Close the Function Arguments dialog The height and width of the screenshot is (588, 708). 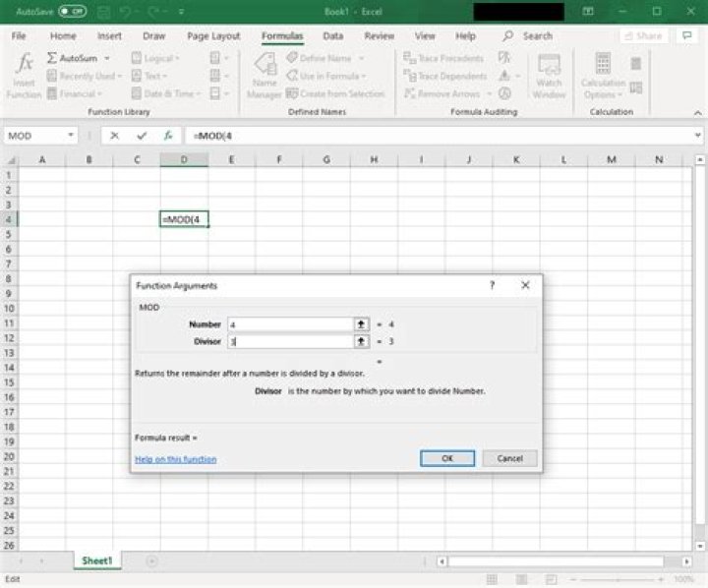click(525, 285)
